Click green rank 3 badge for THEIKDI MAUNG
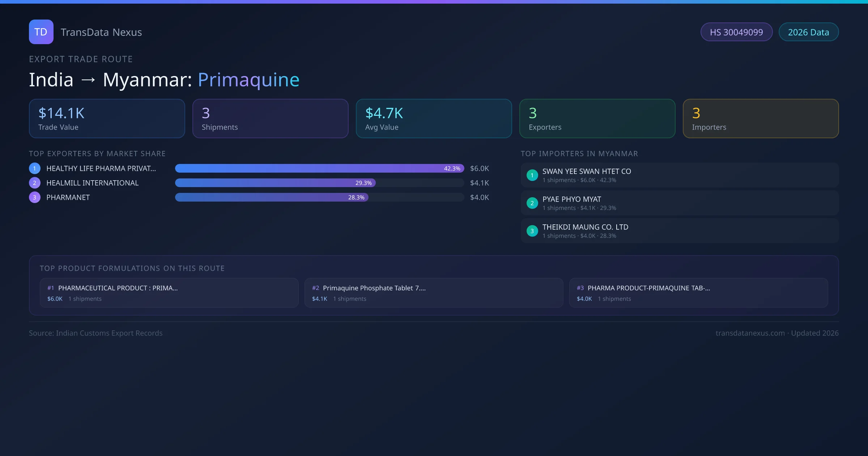 tap(532, 231)
